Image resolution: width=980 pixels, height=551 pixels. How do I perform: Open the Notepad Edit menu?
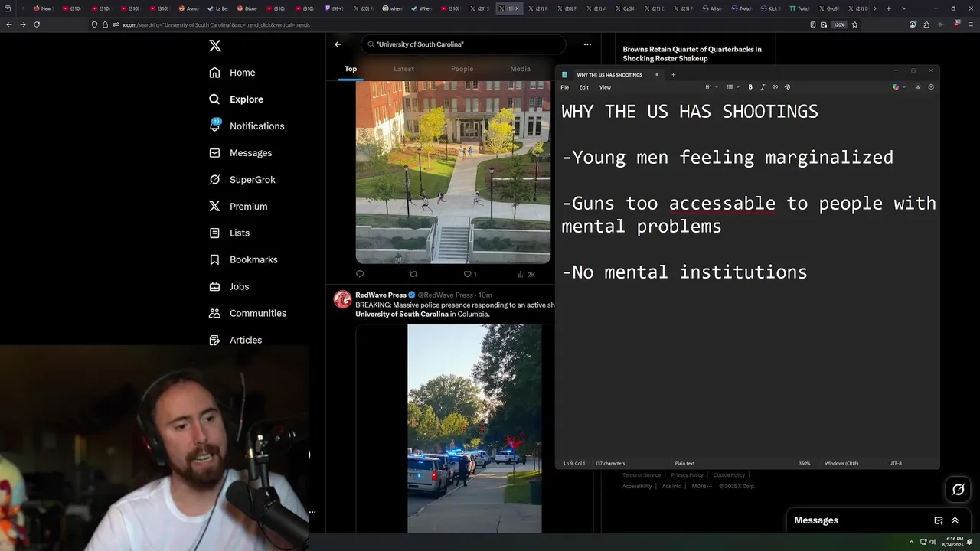click(x=583, y=87)
